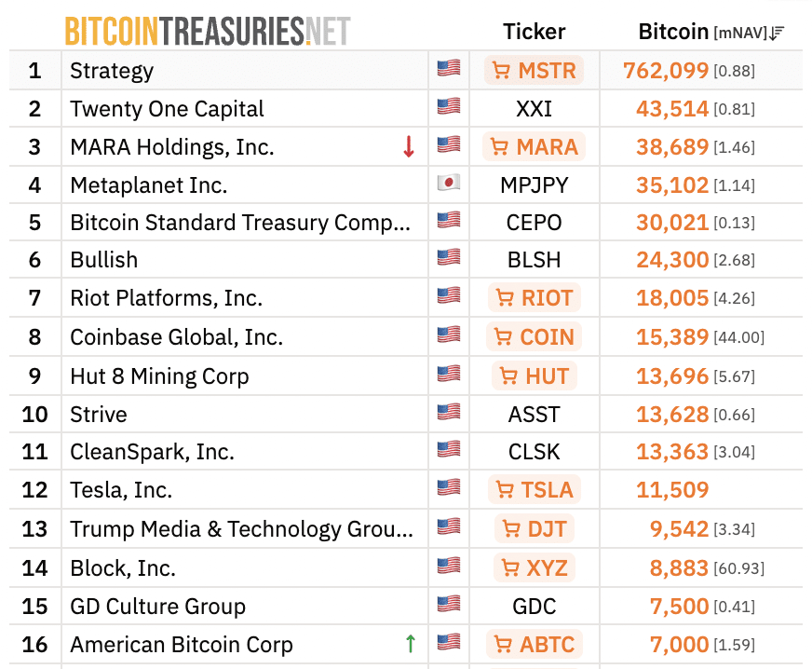Image resolution: width=812 pixels, height=669 pixels.
Task: Sort the table by the Ticker column header
Action: pyautogui.click(x=534, y=32)
